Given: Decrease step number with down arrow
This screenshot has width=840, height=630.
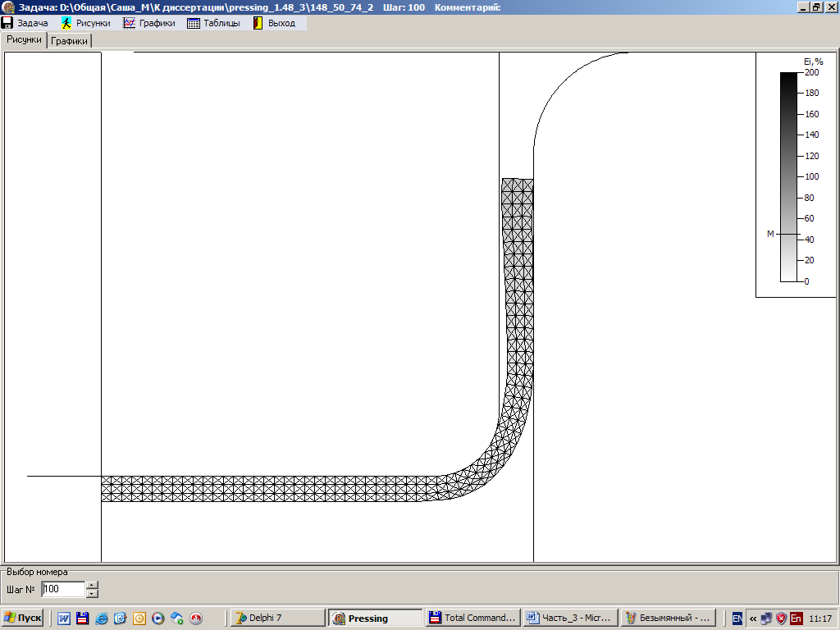Looking at the screenshot, I should [x=92, y=593].
